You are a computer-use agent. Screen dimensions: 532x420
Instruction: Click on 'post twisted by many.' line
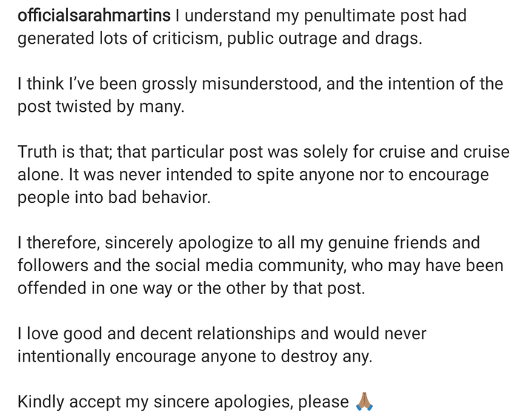coord(101,107)
